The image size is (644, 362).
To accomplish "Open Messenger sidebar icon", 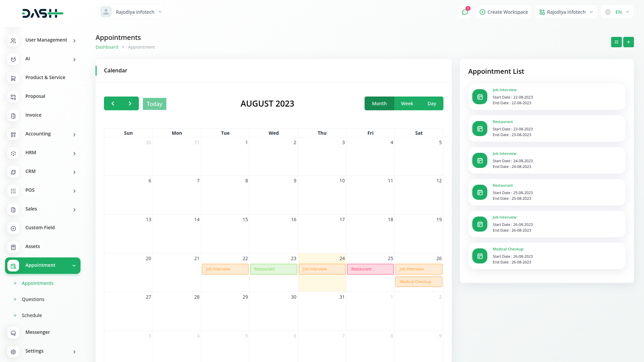I will tap(13, 333).
